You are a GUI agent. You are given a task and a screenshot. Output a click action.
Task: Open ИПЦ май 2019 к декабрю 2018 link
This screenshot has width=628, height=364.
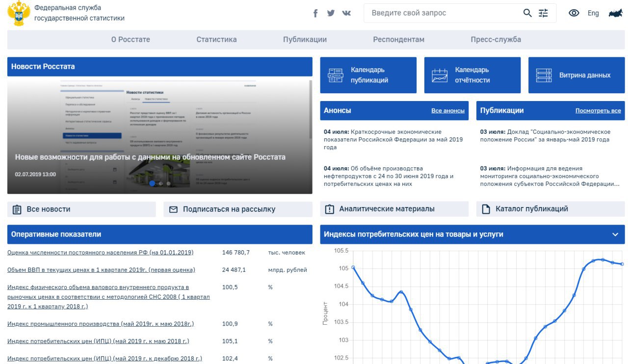(105, 359)
